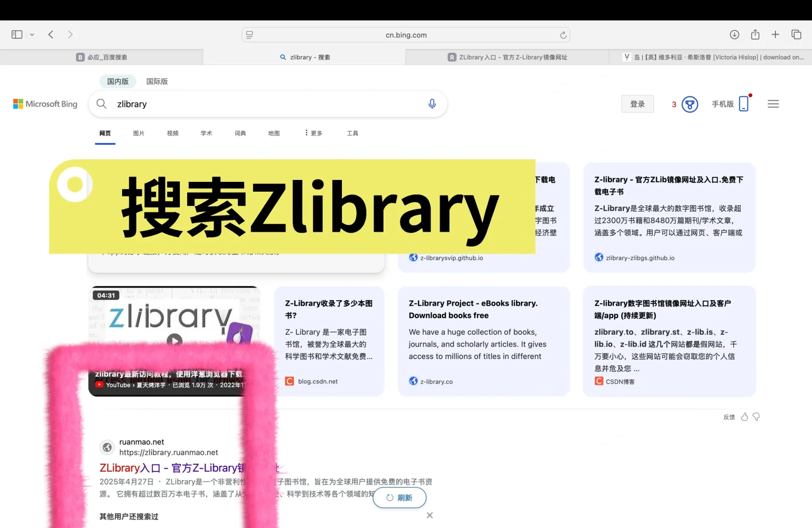Select the 图片 search tab
The width and height of the screenshot is (812, 528).
(139, 133)
